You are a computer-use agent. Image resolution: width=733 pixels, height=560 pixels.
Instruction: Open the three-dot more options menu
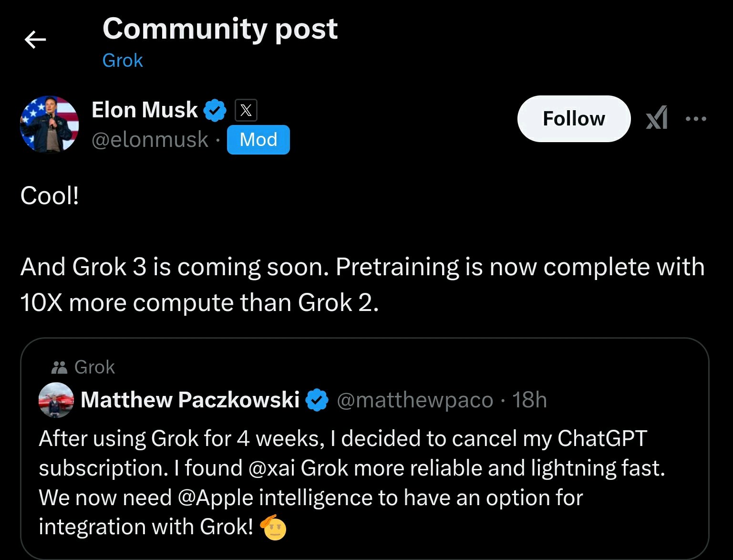pyautogui.click(x=696, y=119)
